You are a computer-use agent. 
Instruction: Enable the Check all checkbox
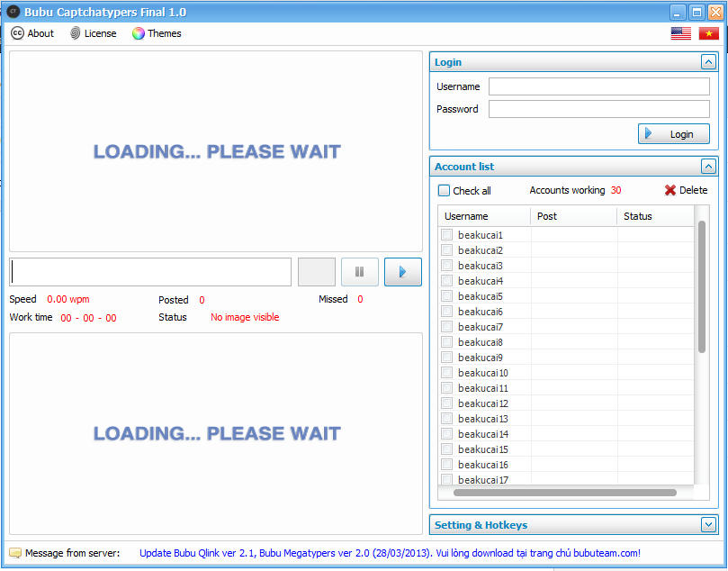click(444, 190)
